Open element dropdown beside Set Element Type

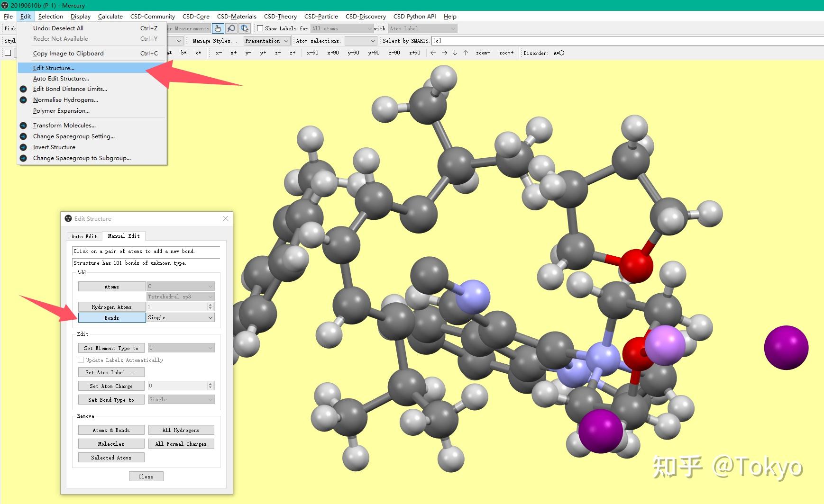point(181,348)
